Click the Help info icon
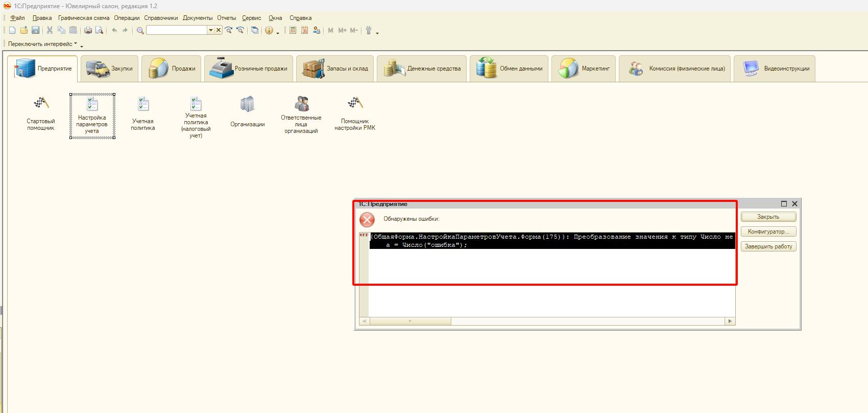Image resolution: width=868 pixels, height=413 pixels. click(x=269, y=30)
